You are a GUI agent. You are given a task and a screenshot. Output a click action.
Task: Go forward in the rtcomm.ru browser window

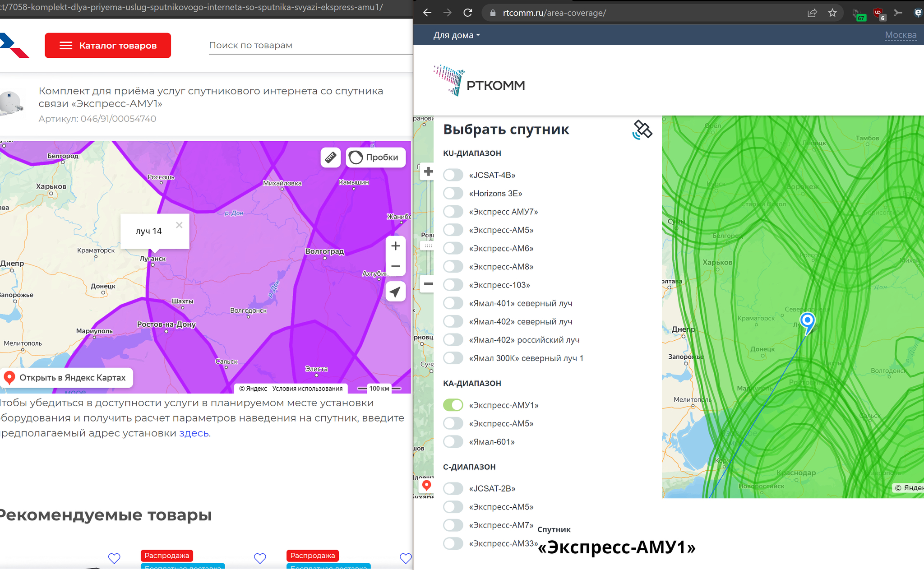coord(447,13)
